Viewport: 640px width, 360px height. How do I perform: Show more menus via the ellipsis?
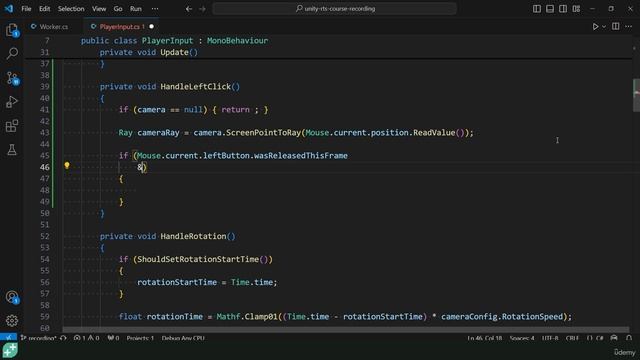[155, 9]
